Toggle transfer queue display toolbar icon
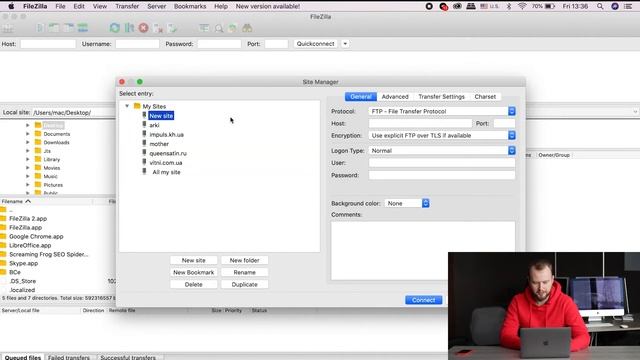This screenshot has height=360, width=640. pyautogui.click(x=83, y=28)
